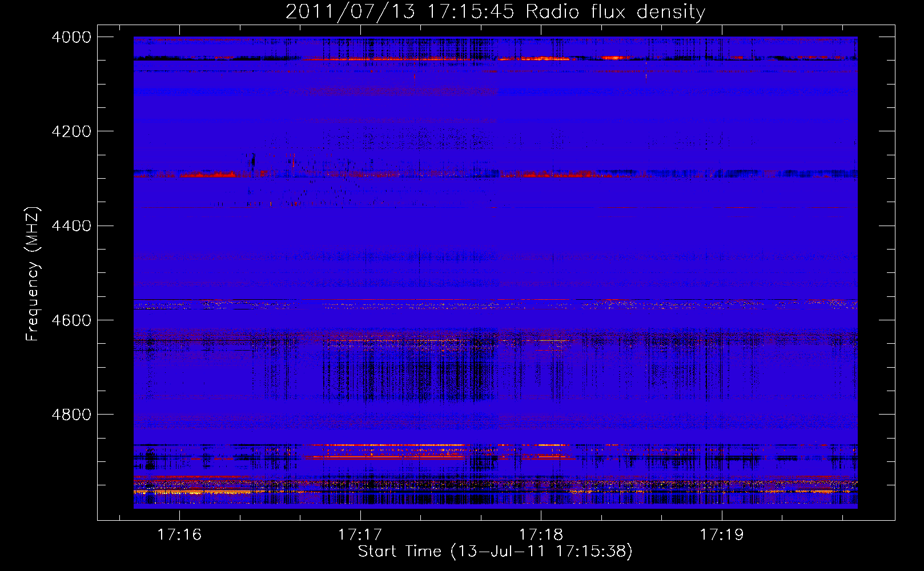
Task: Click the 17:17 time tick label
Action: click(x=360, y=534)
